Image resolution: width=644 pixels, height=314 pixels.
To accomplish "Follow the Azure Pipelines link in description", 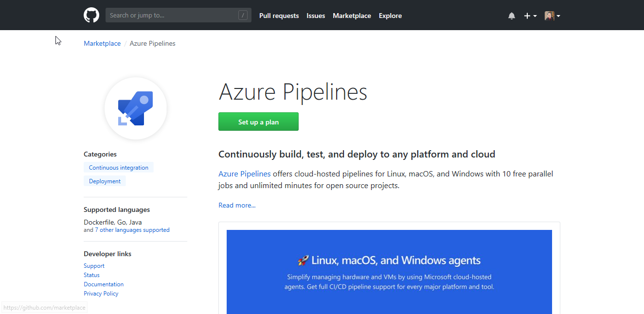I will (x=244, y=174).
